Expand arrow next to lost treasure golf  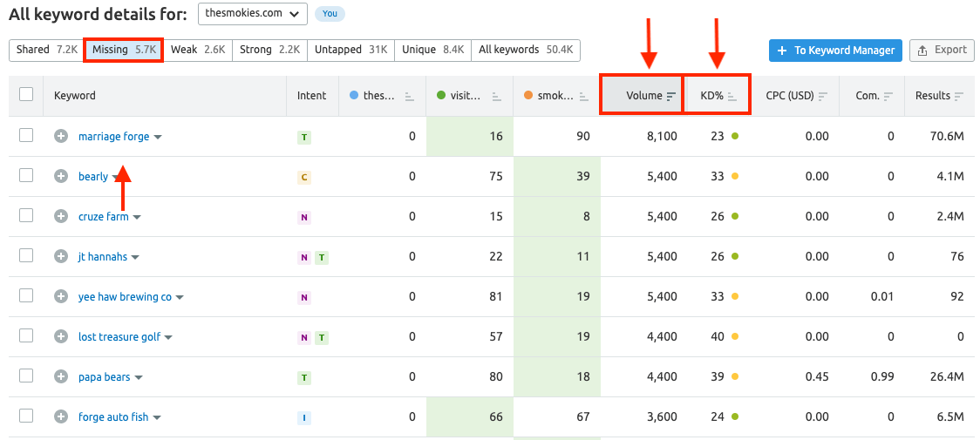168,337
